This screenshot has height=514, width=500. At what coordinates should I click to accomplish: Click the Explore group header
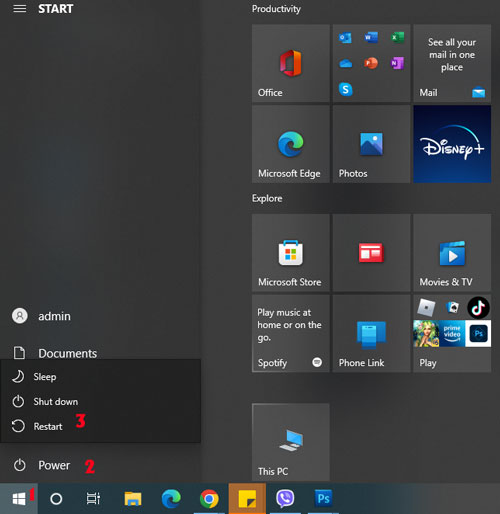tap(267, 198)
